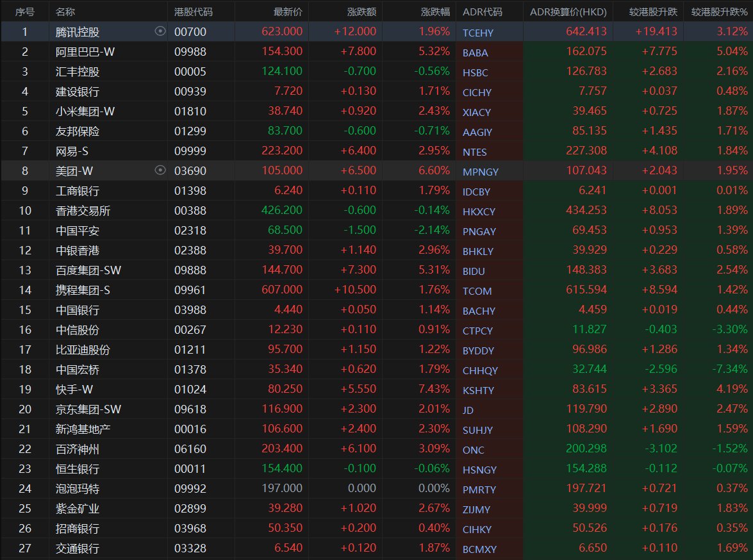Viewport: 753px width, 560px height.
Task: Open the 阿里巴巴-W stock name
Action: (x=85, y=52)
